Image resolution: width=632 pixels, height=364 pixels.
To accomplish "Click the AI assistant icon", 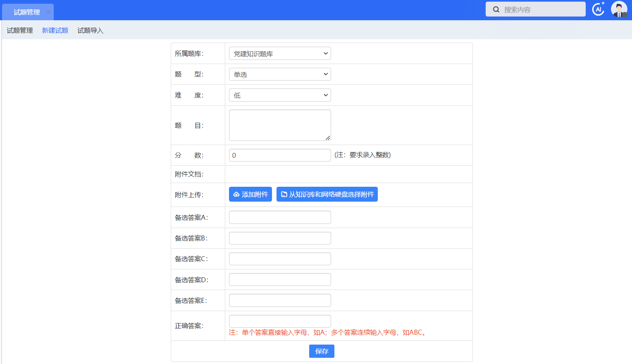I will [x=598, y=9].
